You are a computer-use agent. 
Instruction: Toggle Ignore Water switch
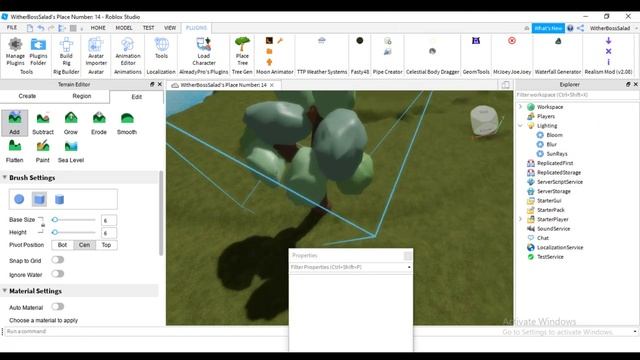[x=58, y=274]
